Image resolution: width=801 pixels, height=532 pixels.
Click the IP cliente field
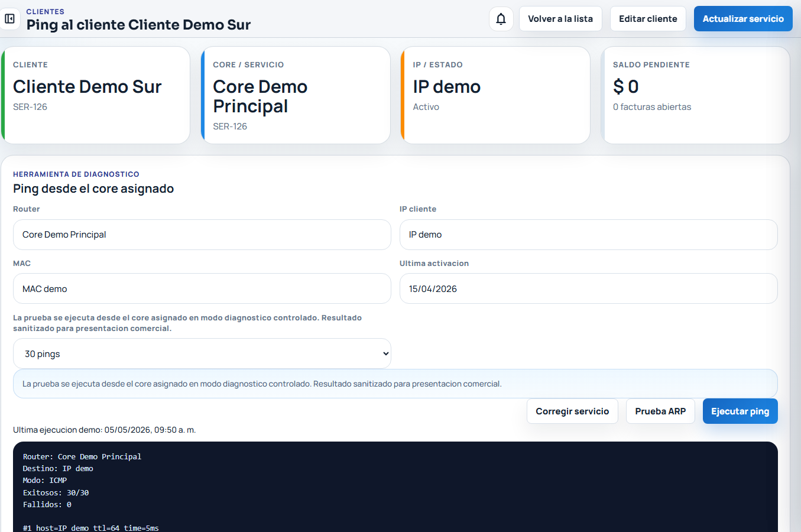[589, 235]
